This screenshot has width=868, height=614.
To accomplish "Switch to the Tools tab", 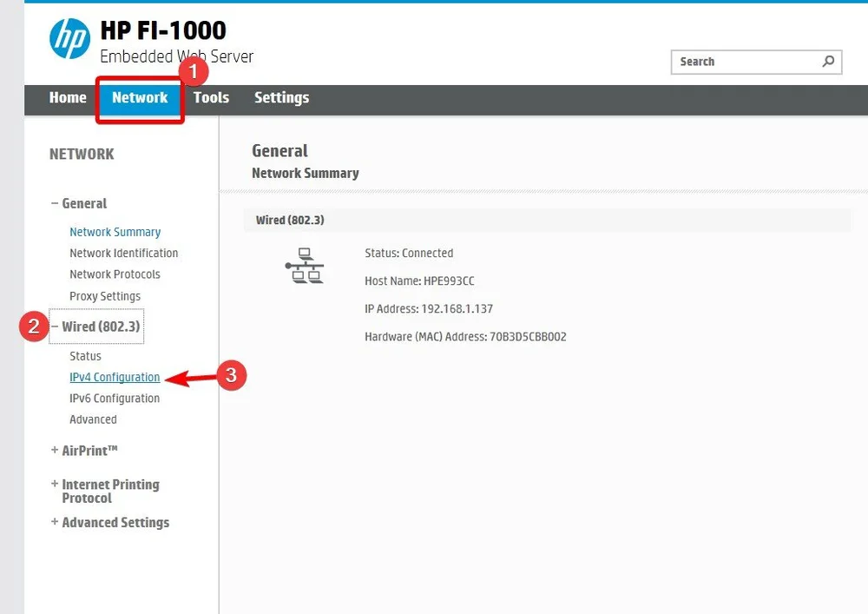I will [211, 98].
